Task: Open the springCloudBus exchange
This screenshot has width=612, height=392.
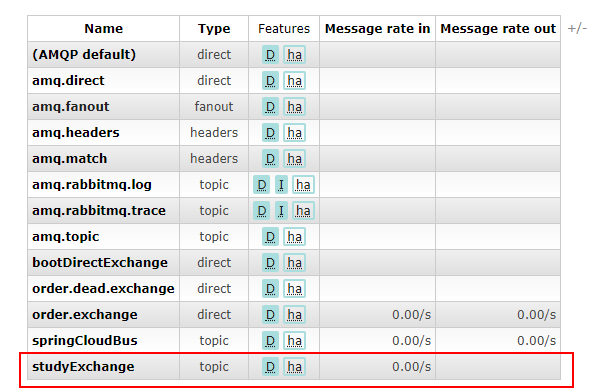Action: [85, 341]
